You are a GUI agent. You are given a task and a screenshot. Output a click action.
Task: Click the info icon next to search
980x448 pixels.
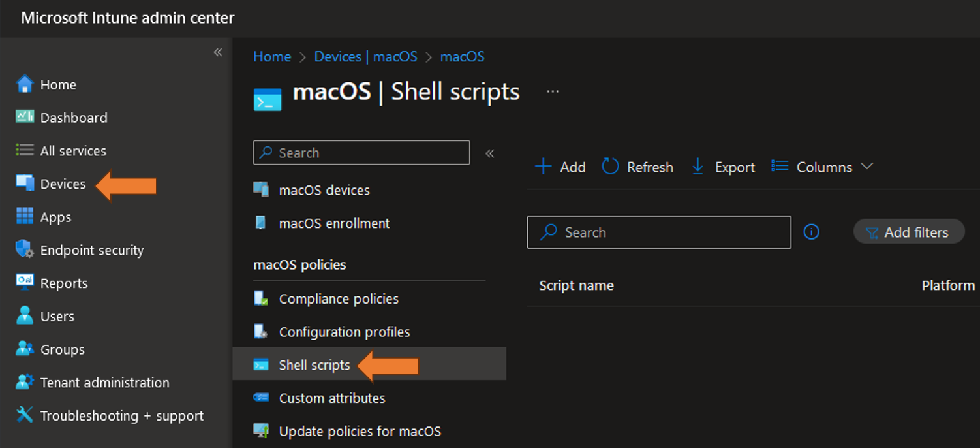[x=811, y=232]
